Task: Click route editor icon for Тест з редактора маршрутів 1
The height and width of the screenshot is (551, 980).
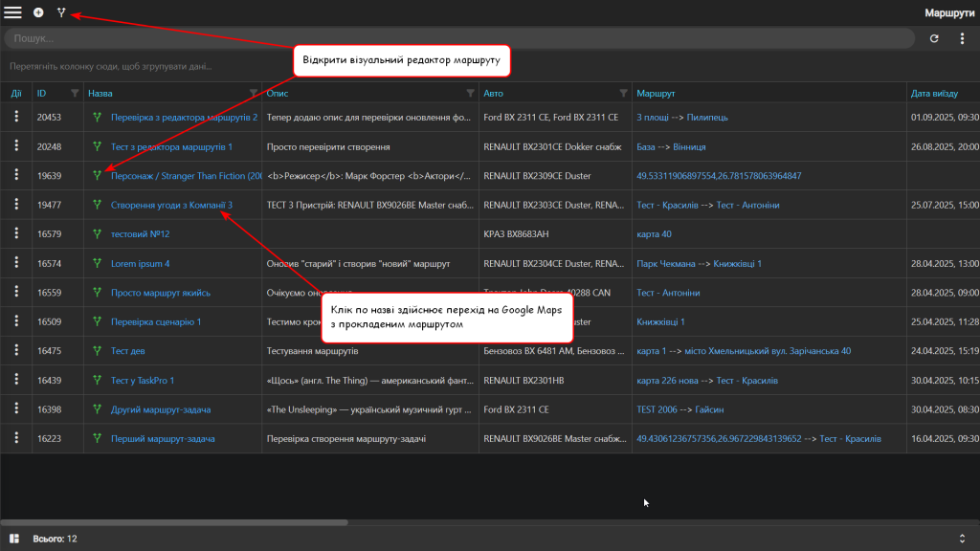Action: (x=97, y=146)
